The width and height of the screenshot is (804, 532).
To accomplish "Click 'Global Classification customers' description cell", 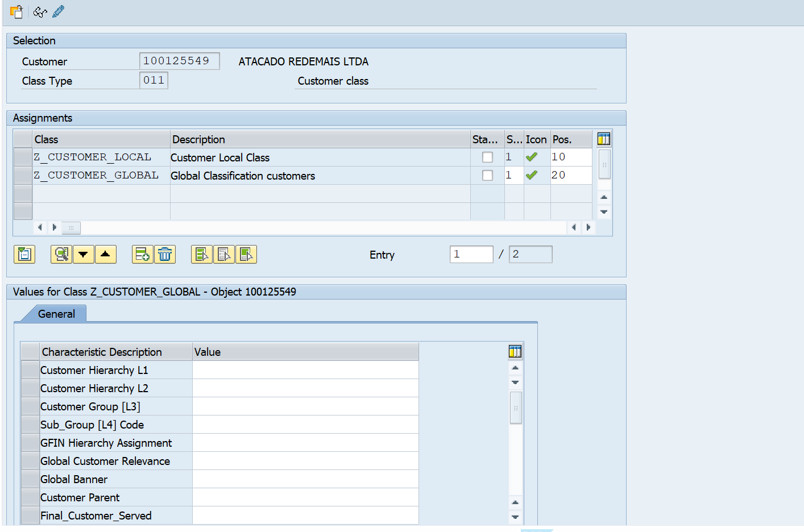I will click(x=320, y=176).
